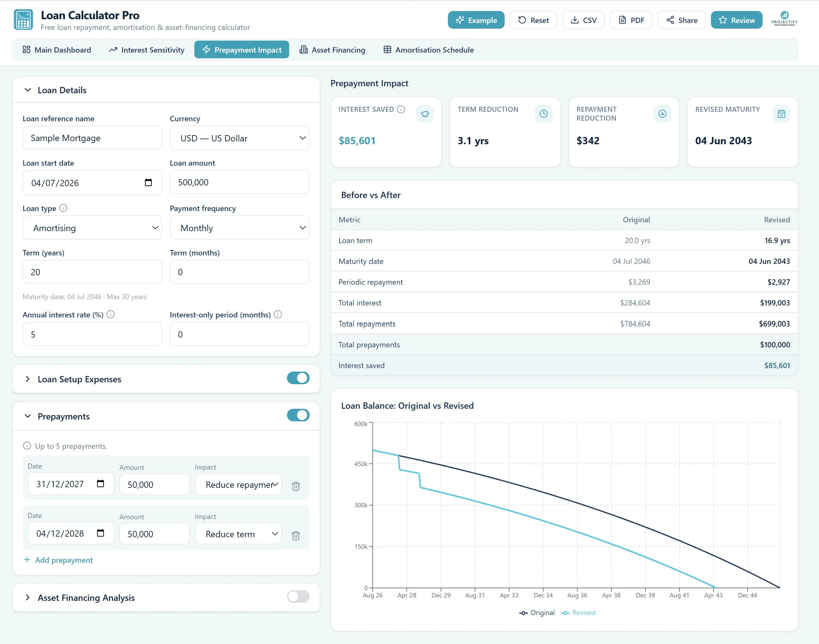This screenshot has width=819, height=644.
Task: Click the piggy bank icon in Interest Saved card
Action: coord(425,114)
